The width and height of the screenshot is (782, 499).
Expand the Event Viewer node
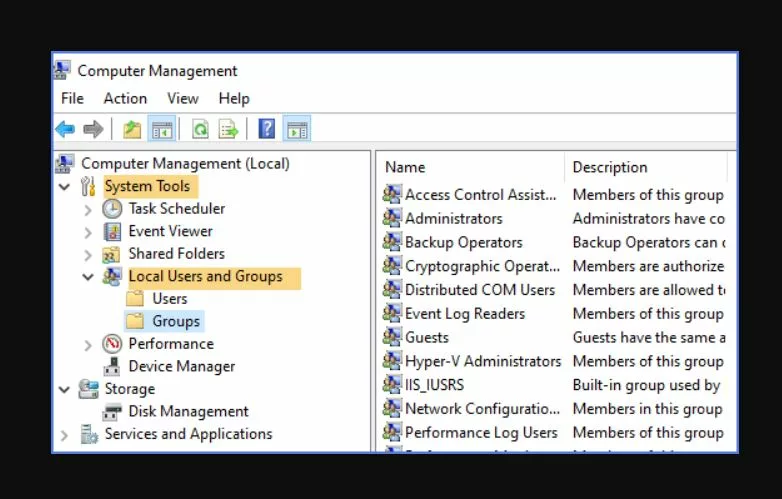[88, 232]
